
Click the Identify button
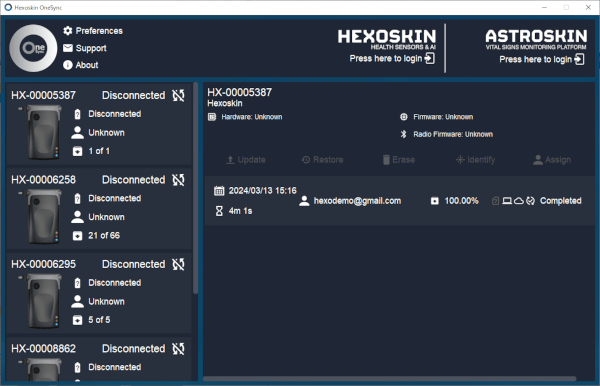[x=476, y=160]
